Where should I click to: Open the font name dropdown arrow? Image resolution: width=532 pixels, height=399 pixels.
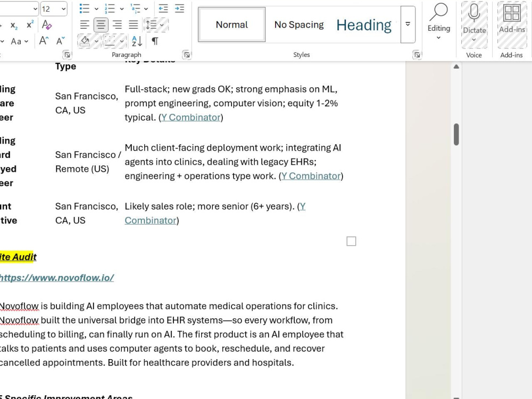(x=35, y=9)
